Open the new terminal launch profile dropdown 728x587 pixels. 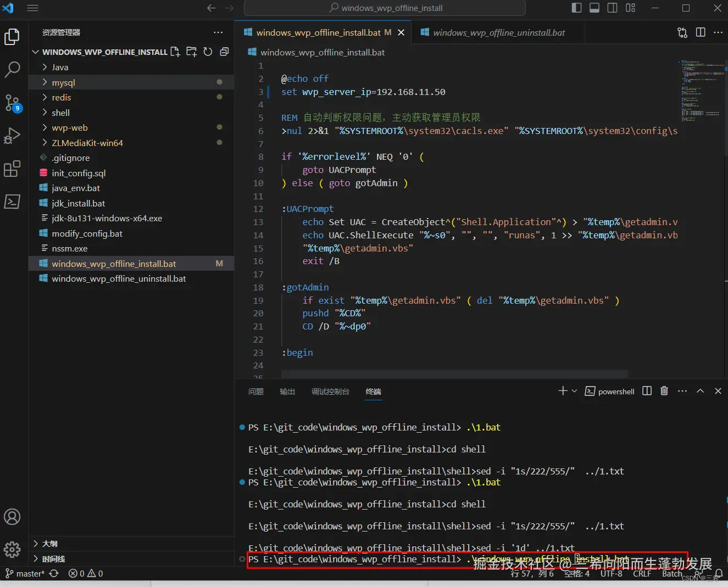pos(575,391)
